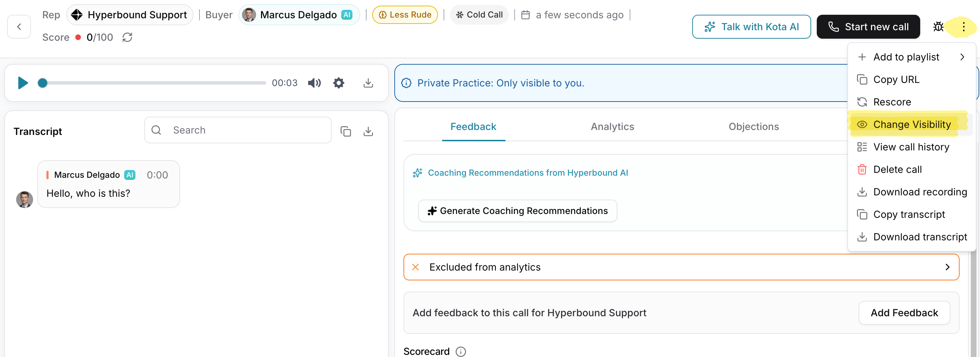
Task: Choose Copy URL from the menu
Action: coord(911,79)
